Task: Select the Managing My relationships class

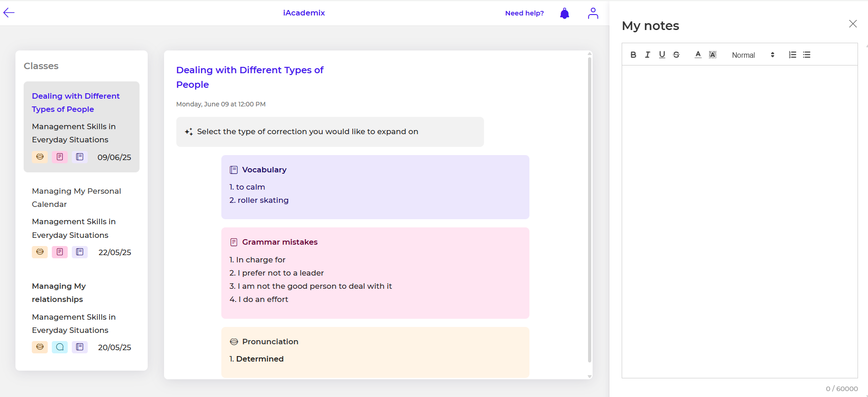Action: point(59,292)
